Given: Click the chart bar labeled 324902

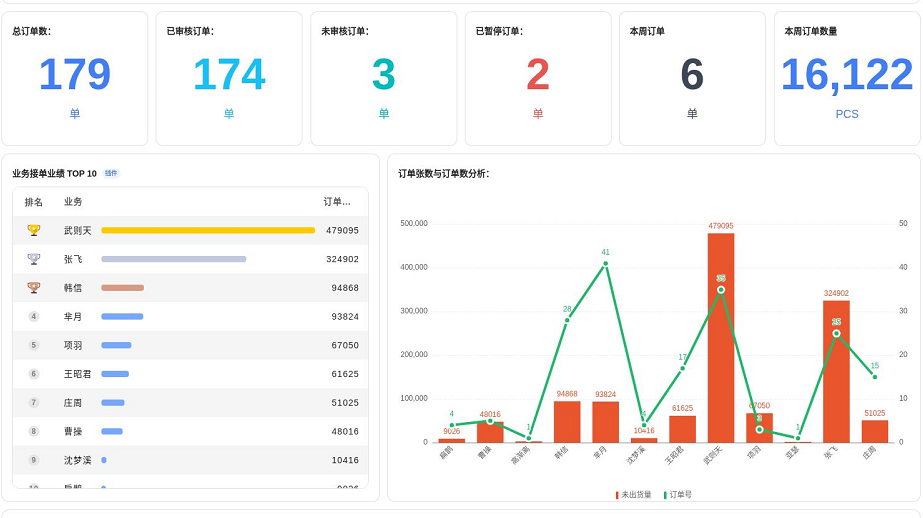Looking at the screenshot, I should (x=836, y=371).
